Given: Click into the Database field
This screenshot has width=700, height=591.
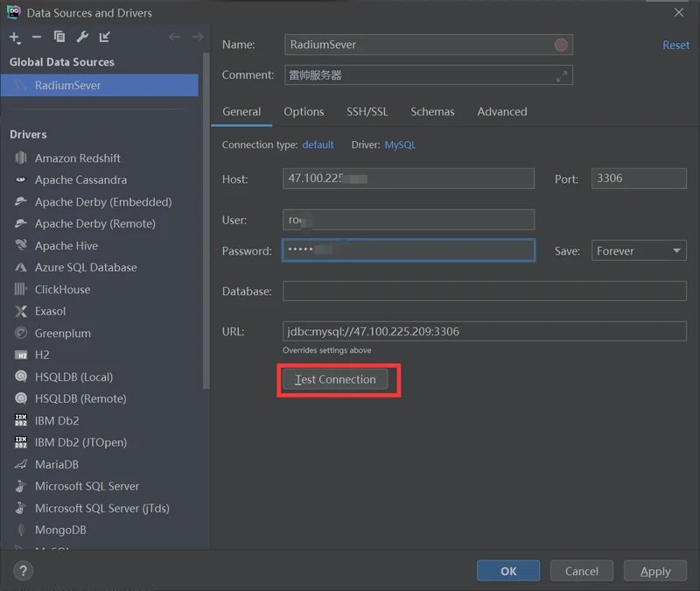Looking at the screenshot, I should point(485,291).
